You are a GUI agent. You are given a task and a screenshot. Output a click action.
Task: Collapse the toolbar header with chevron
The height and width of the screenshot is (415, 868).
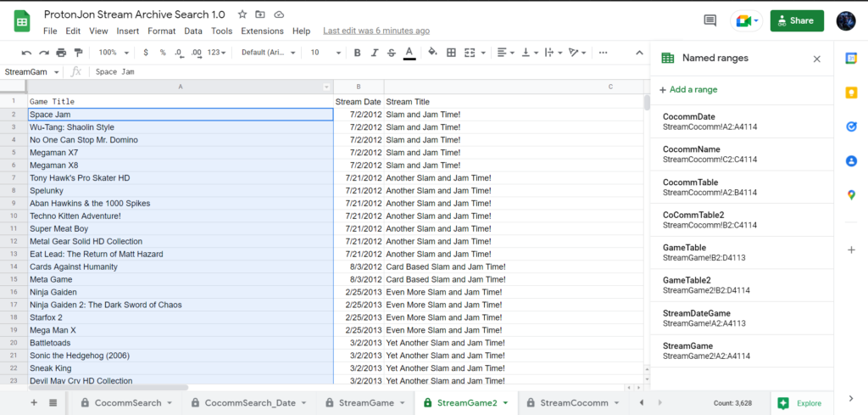[x=639, y=53]
